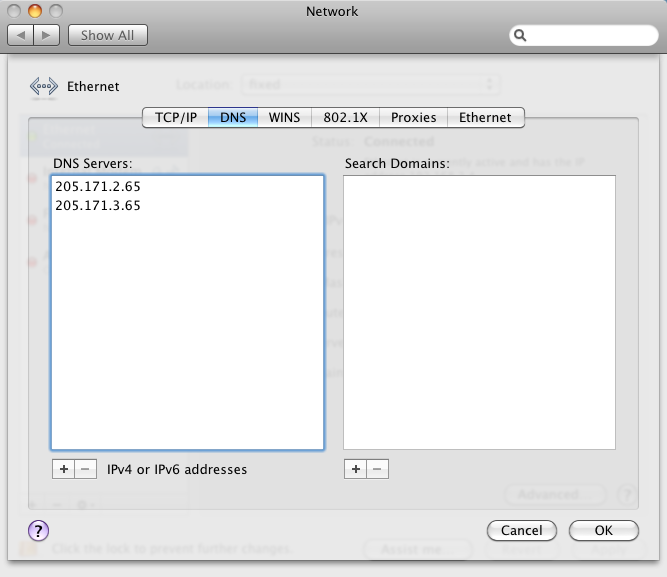Viewport: 667px width, 577px height.
Task: Select DNS server 205.171.3.65
Action: (x=98, y=206)
